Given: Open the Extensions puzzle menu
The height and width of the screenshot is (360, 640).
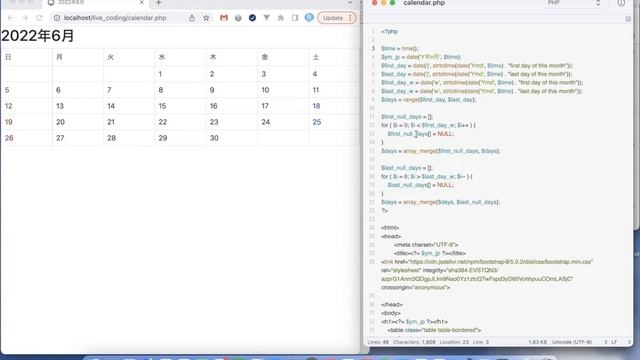Looking at the screenshot, I should 281,18.
